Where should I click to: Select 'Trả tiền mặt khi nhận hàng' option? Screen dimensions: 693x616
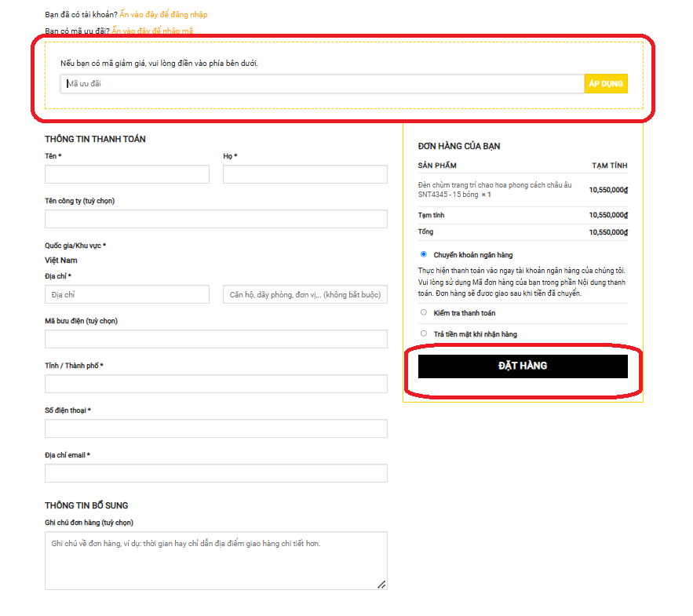424,334
